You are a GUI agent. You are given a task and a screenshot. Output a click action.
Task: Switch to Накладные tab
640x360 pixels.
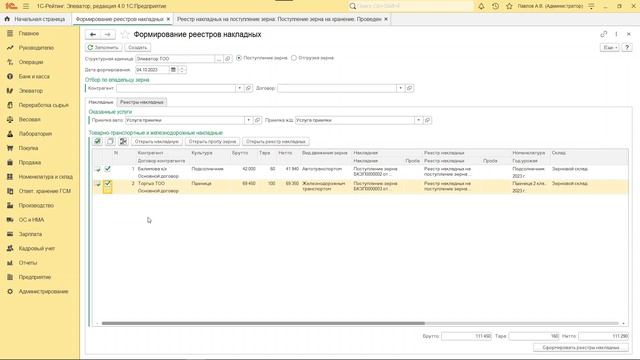coord(101,102)
